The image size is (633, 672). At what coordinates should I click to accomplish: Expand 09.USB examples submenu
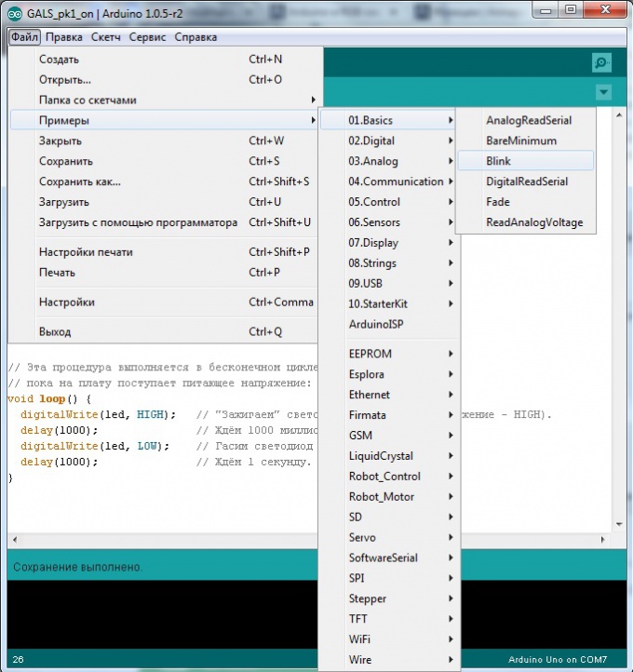(x=389, y=284)
